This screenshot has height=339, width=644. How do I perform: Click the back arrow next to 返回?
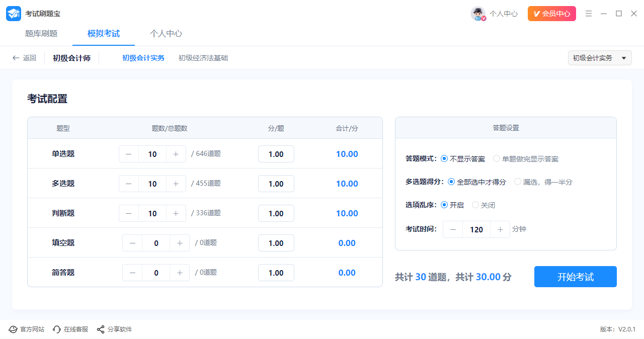[x=16, y=58]
